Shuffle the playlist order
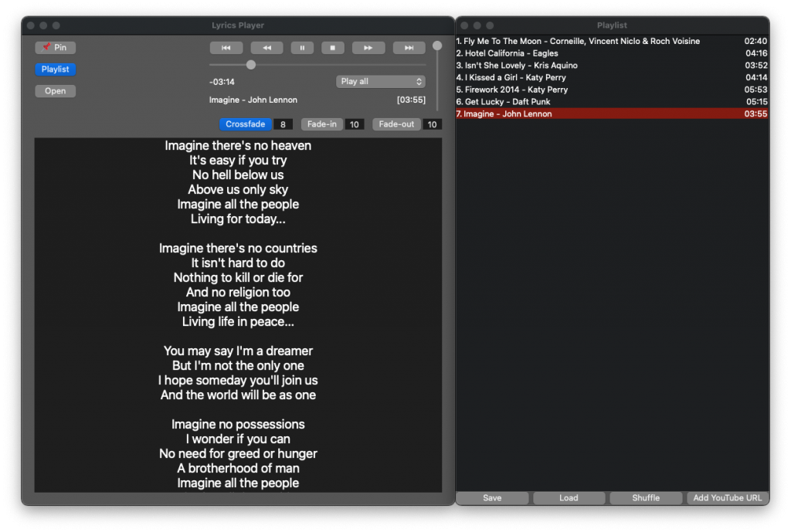Screen dimensions: 791x532 646,498
